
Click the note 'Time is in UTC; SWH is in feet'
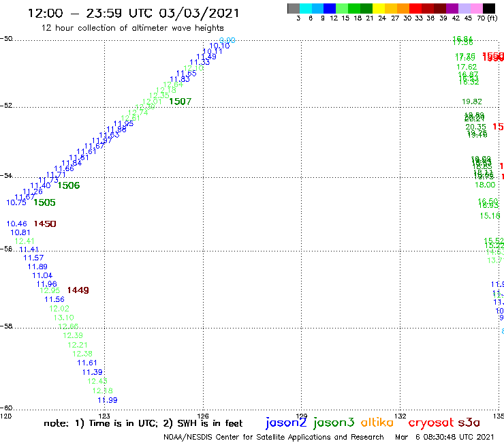[x=143, y=423]
